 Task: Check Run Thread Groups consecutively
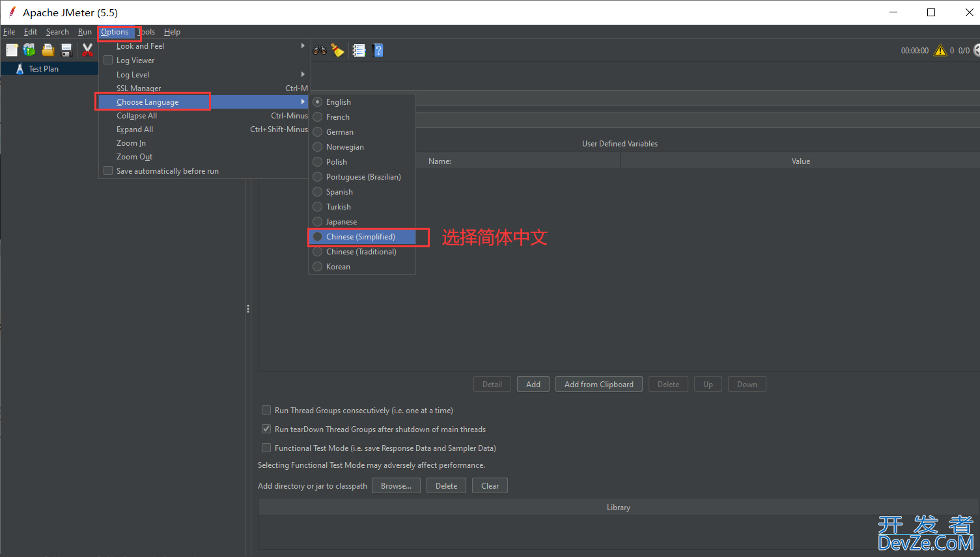pyautogui.click(x=266, y=410)
